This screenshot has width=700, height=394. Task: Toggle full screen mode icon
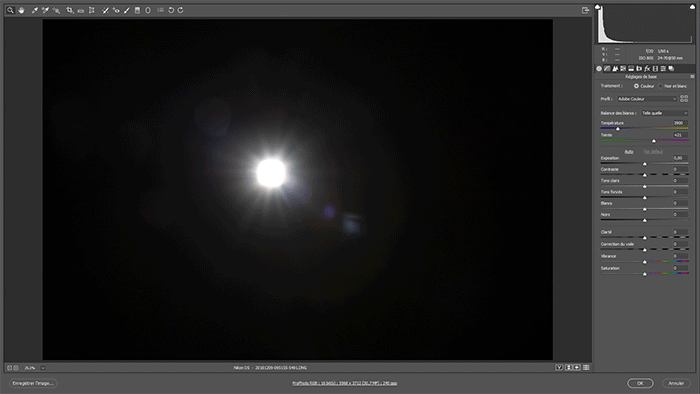click(585, 10)
